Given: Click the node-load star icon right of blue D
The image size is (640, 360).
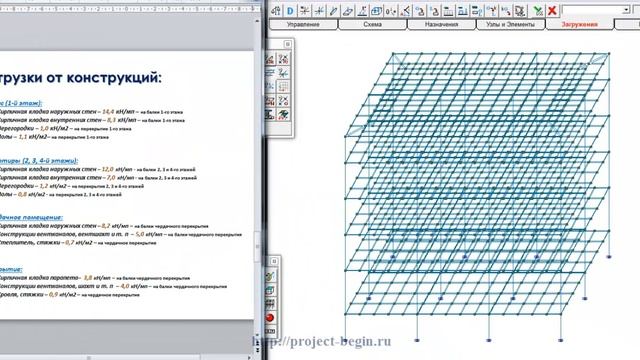Looking at the screenshot, I should click(x=304, y=11).
